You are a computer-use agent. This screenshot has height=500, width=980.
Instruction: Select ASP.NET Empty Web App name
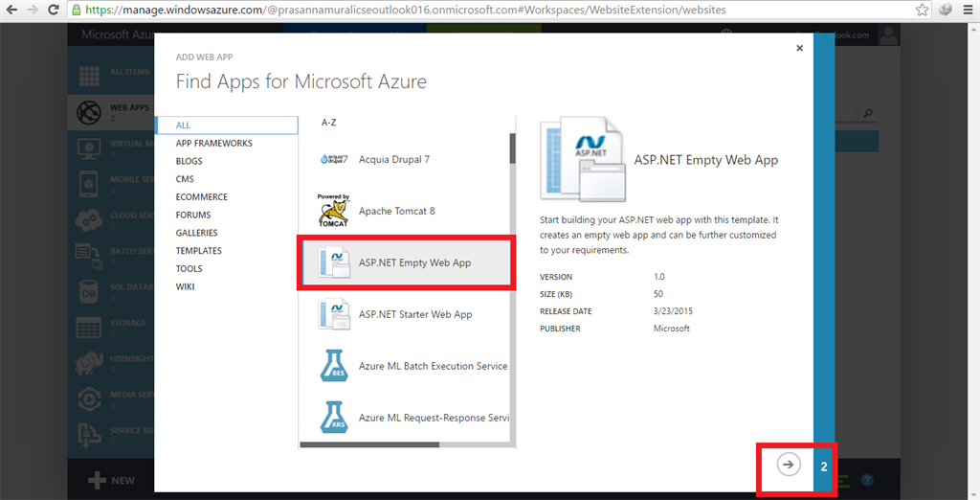coord(414,262)
